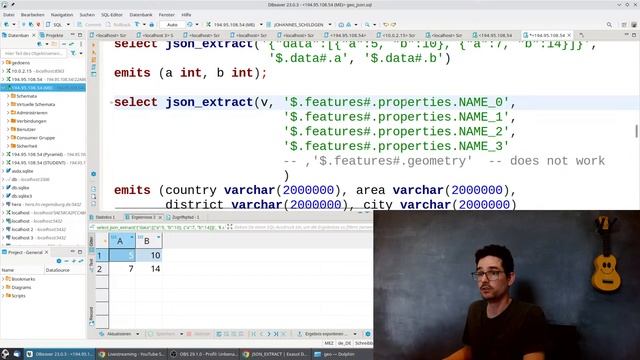Screen dimensions: 640x360
Task: Click the search magnifier in main toolbar
Action: click(609, 24)
